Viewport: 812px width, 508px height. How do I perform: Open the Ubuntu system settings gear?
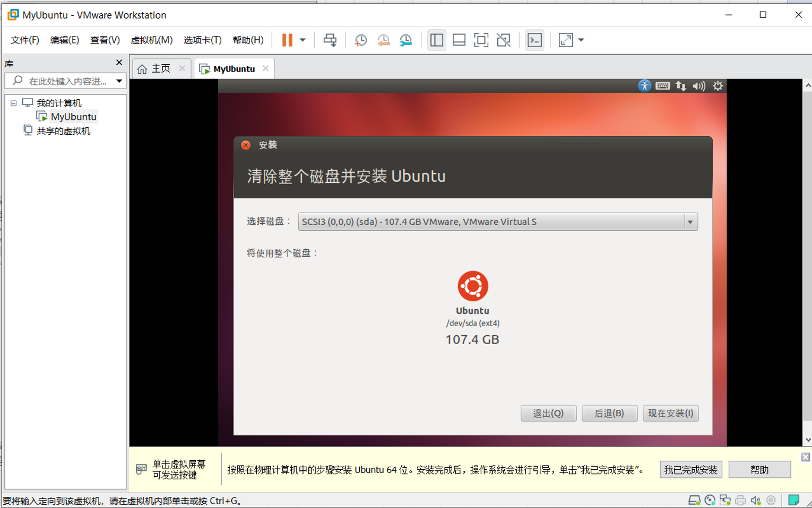(718, 86)
